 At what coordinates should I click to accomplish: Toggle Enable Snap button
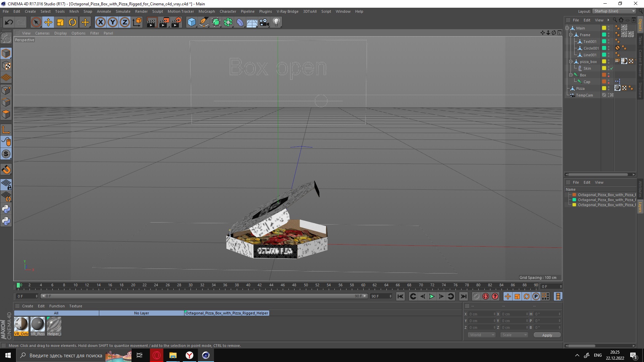6,170
